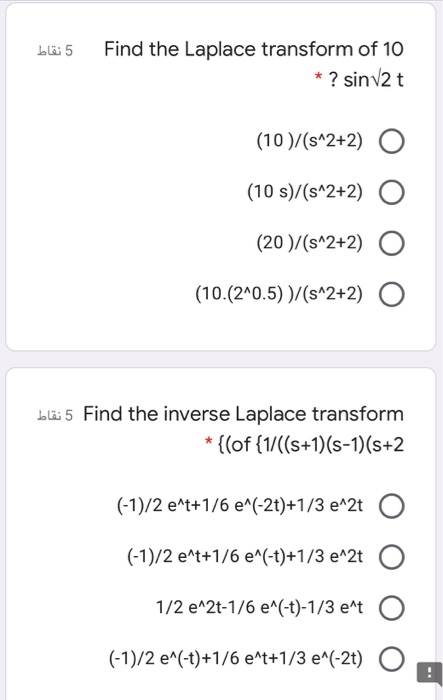
Task: Select radio circle for (10 )/(s^2+2)
Action: tap(392, 142)
